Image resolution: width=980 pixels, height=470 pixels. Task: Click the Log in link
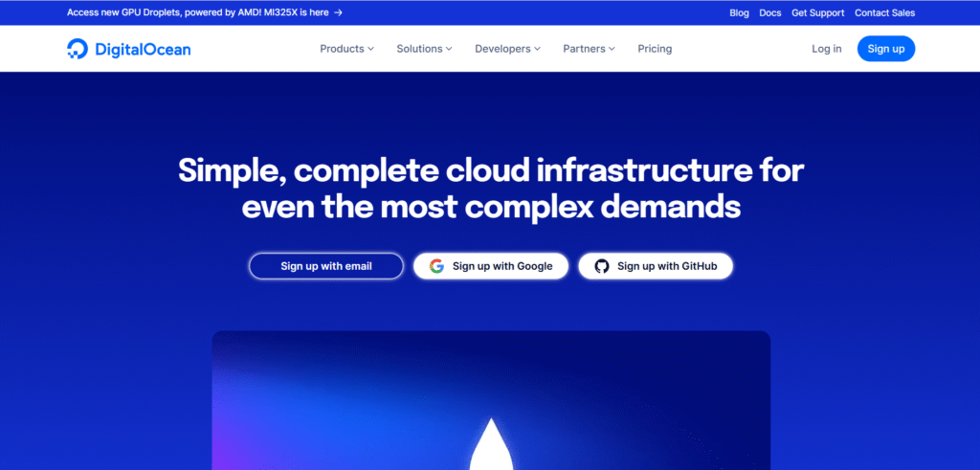826,49
